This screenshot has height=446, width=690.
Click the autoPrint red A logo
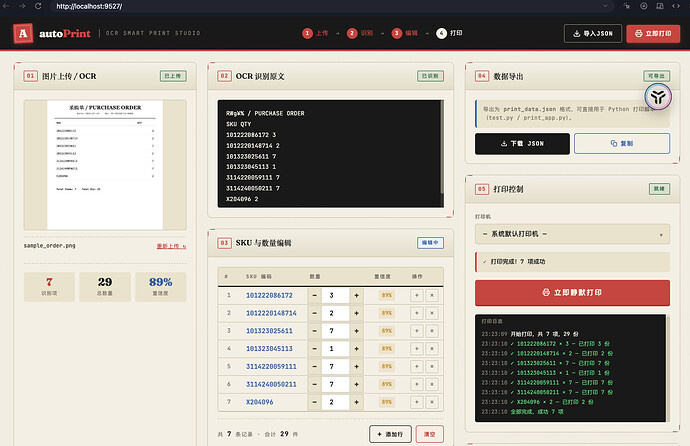[23, 33]
